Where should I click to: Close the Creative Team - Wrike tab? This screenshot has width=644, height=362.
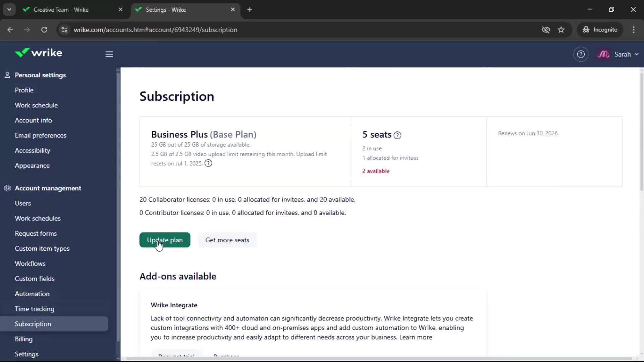[x=121, y=10]
